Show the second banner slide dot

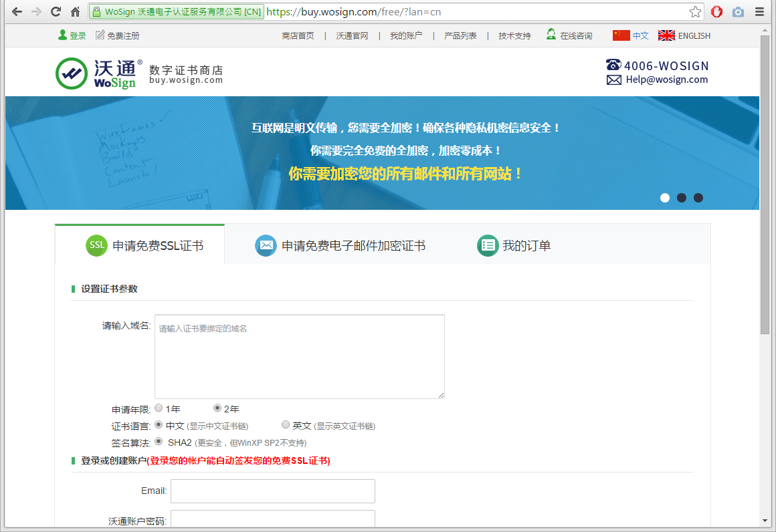682,198
